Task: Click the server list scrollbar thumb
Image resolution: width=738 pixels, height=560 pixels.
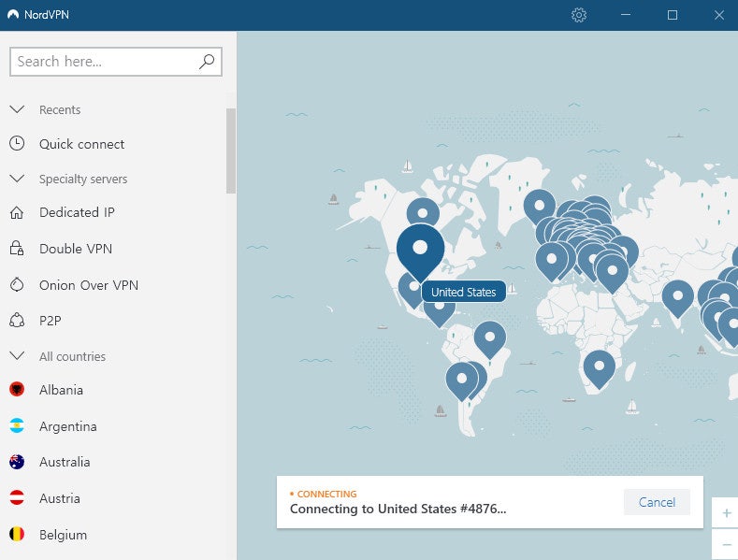Action: [x=231, y=151]
